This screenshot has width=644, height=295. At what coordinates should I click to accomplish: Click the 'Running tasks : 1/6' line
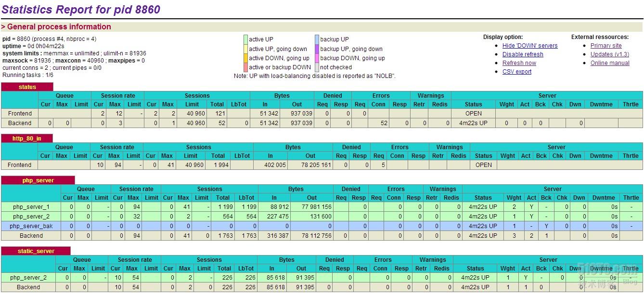coord(28,75)
